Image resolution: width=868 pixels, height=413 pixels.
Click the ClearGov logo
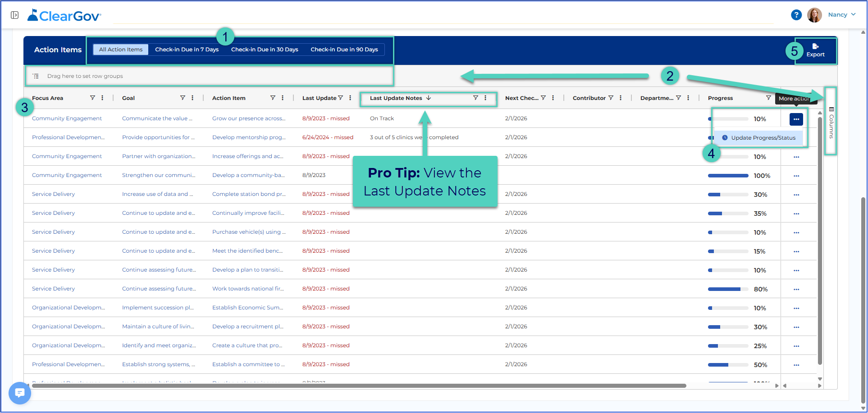coord(64,16)
